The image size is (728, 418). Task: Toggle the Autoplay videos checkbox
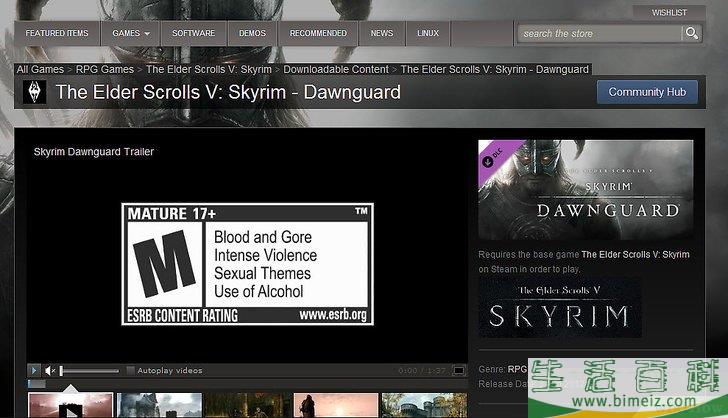(x=130, y=370)
